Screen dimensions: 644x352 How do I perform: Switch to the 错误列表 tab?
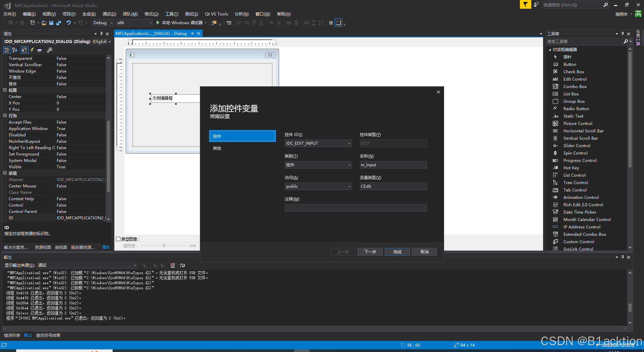pos(12,335)
